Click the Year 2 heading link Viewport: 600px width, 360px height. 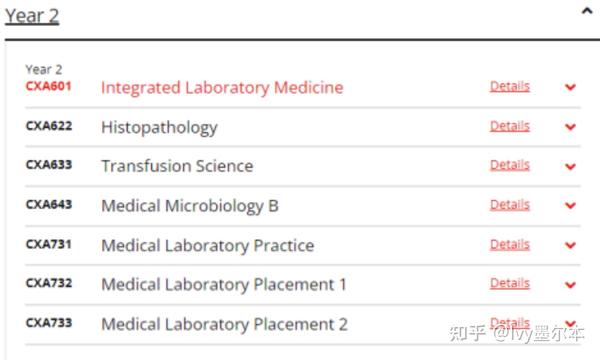tap(32, 16)
